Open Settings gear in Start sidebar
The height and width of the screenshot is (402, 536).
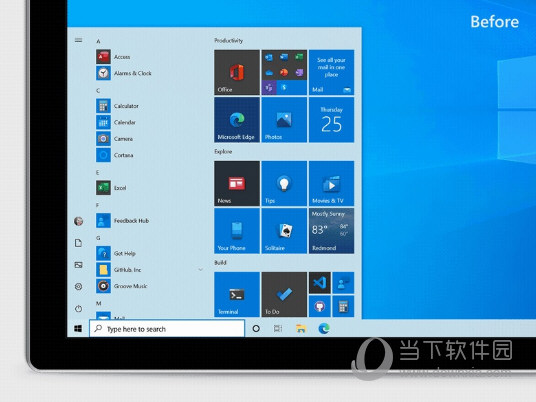(x=78, y=286)
